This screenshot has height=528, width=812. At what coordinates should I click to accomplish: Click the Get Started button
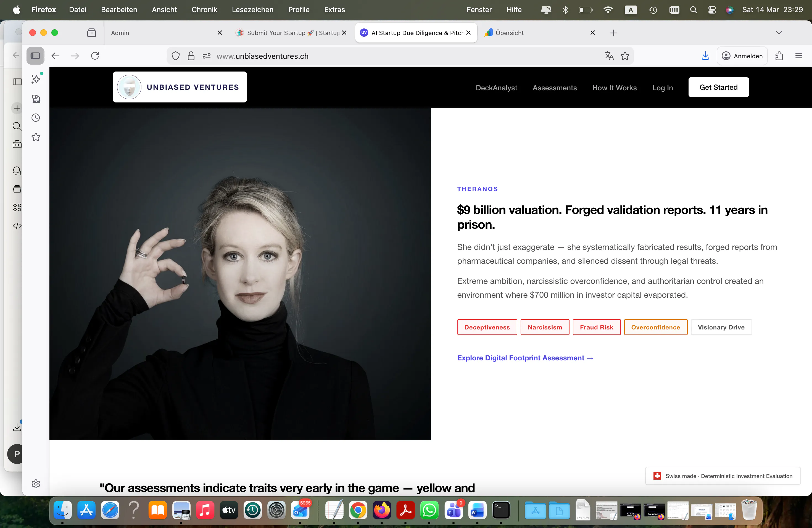719,87
